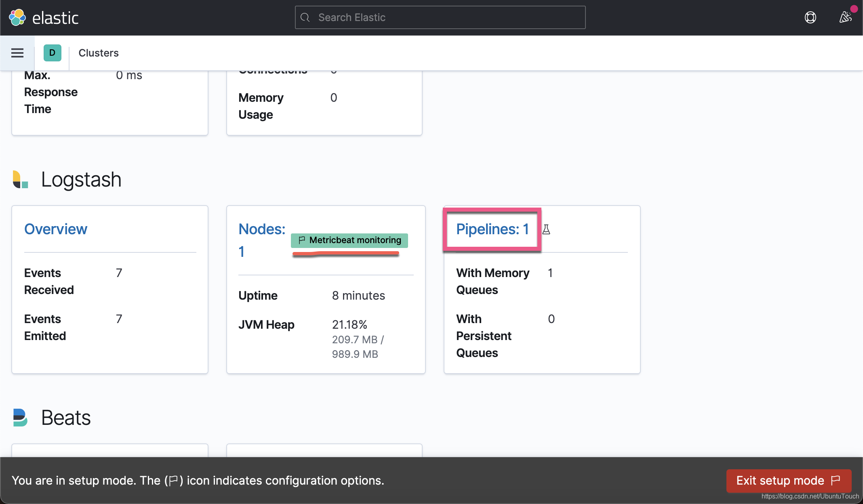Select the 209.7 MB / 989.9 MB text

(x=358, y=347)
